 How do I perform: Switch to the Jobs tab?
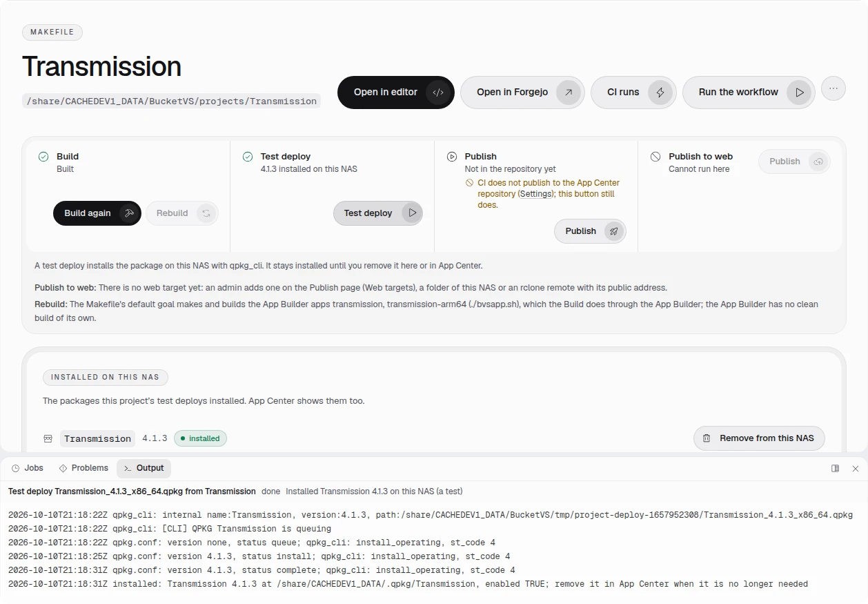[x=28, y=468]
